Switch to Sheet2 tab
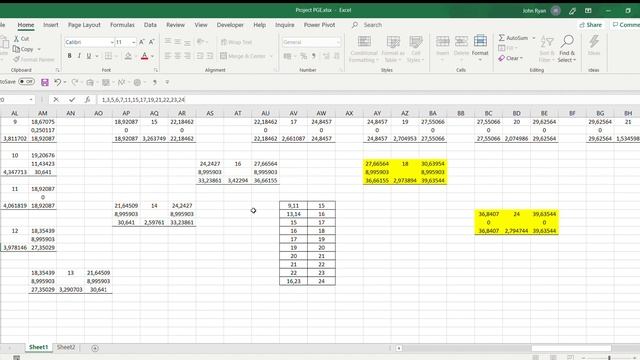The image size is (640, 360). (x=66, y=347)
